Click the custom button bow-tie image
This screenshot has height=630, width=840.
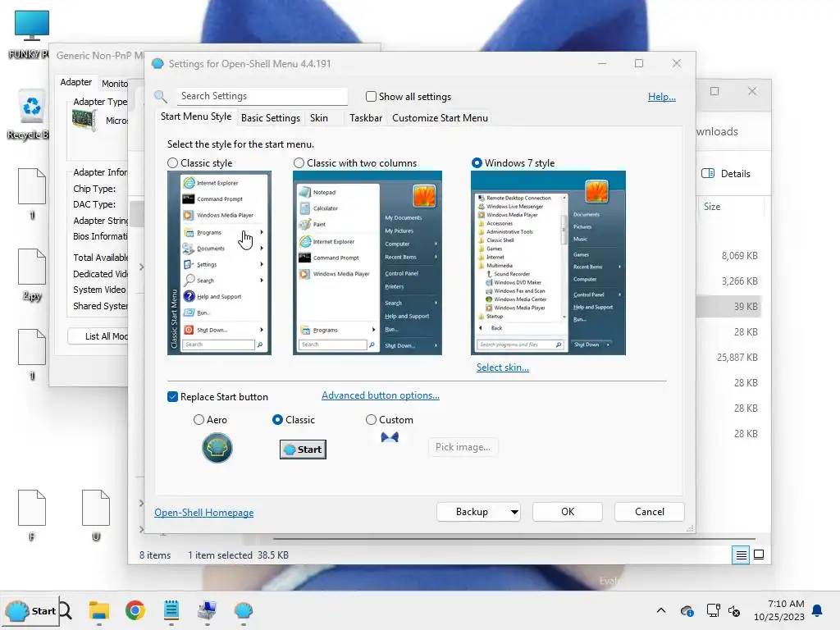[x=390, y=438]
